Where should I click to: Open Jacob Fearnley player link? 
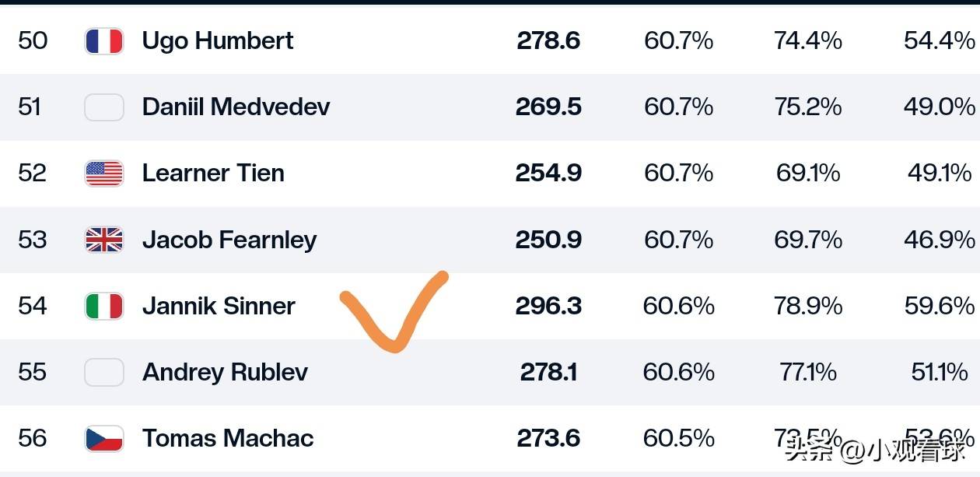click(x=229, y=240)
